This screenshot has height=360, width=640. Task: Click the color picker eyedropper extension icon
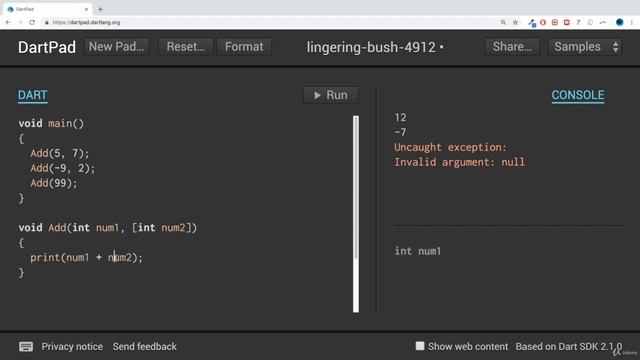531,23
